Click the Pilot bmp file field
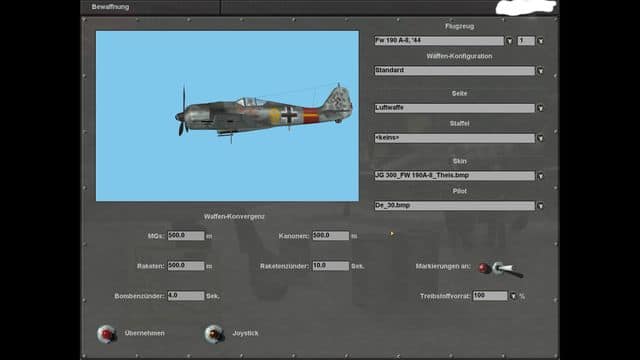 click(454, 206)
